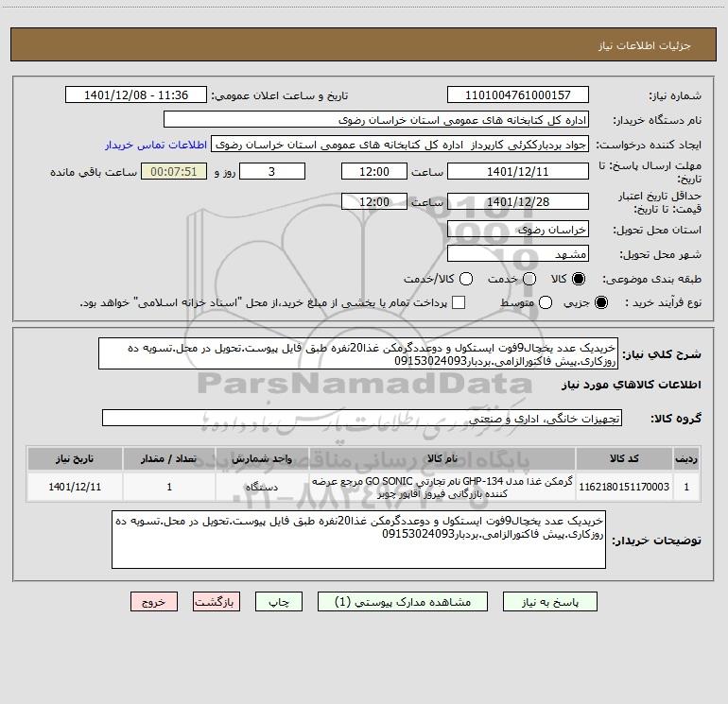Select the کالا/خدمت radio button
The height and width of the screenshot is (704, 728).
(466, 279)
